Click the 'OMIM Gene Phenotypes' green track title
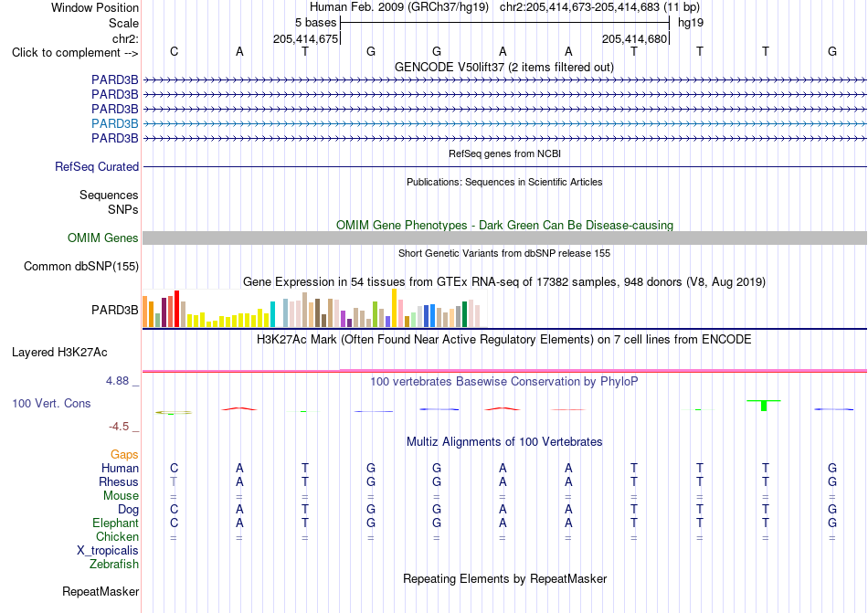The width and height of the screenshot is (868, 613). tap(504, 225)
